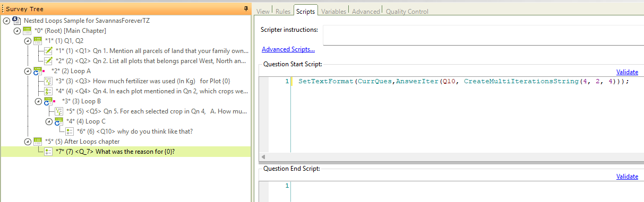644x202 pixels.
Task: Collapse the Nested Loops Sample root node
Action: pyautogui.click(x=6, y=20)
